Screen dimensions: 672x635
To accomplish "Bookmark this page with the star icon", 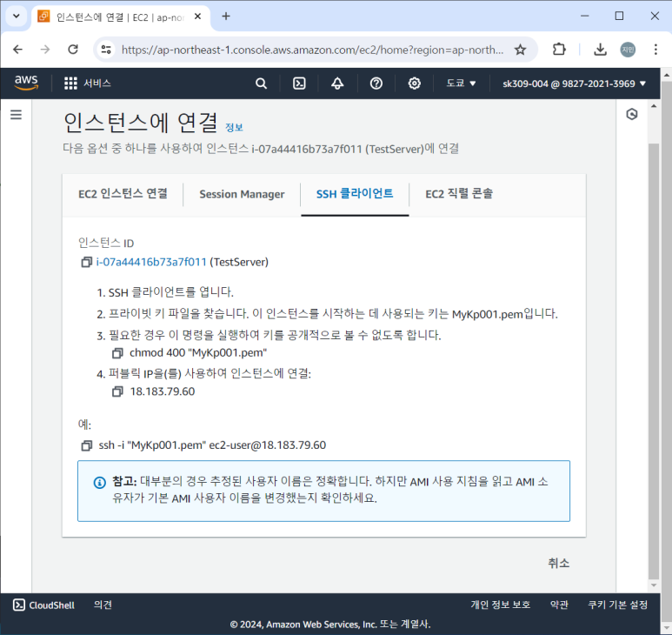I will 520,50.
